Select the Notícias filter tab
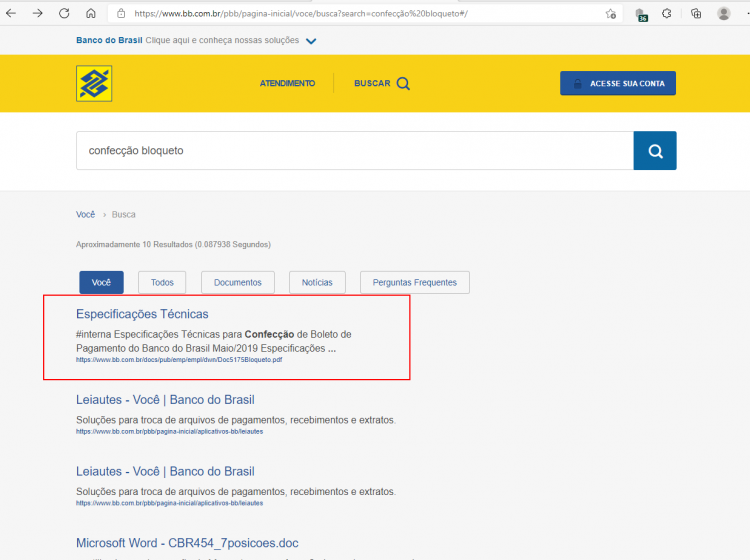 click(317, 283)
